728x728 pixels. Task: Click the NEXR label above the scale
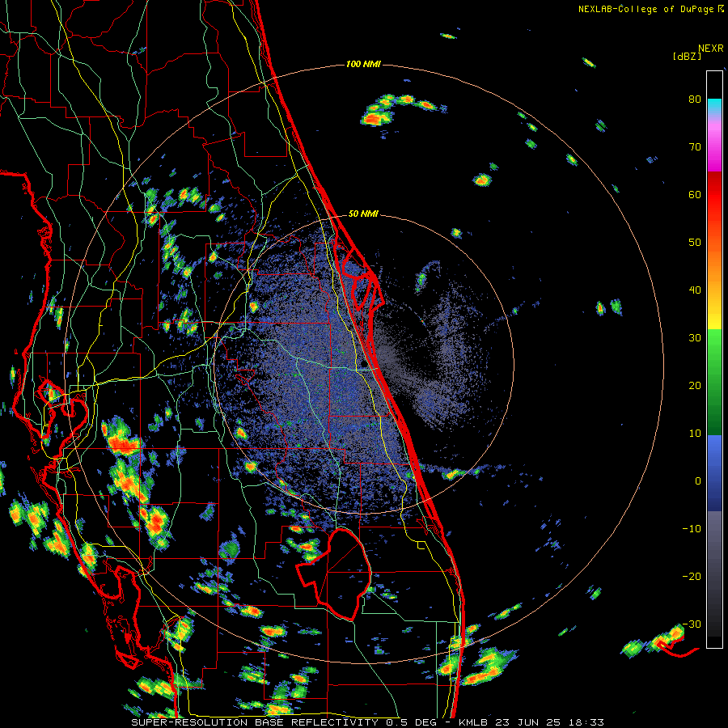[x=711, y=48]
